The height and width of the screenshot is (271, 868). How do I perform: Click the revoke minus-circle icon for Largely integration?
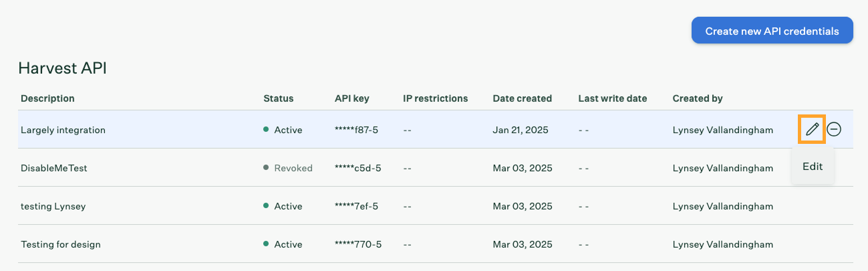pyautogui.click(x=834, y=129)
